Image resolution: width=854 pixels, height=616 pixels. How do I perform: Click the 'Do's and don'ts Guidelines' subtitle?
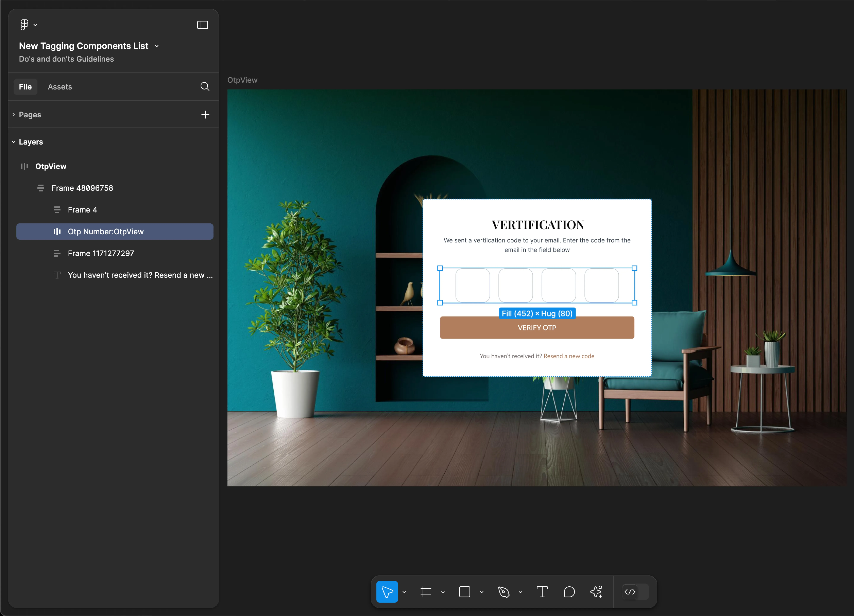[x=66, y=59]
